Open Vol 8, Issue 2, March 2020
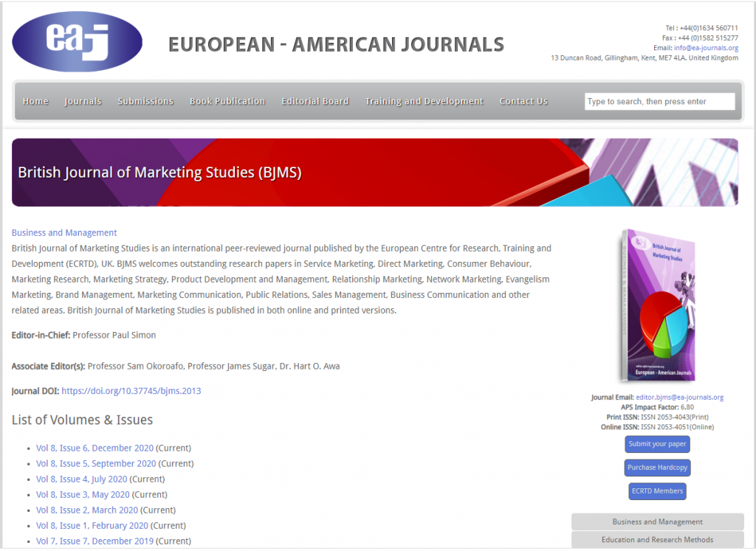This screenshot has height=551, width=756. [87, 510]
